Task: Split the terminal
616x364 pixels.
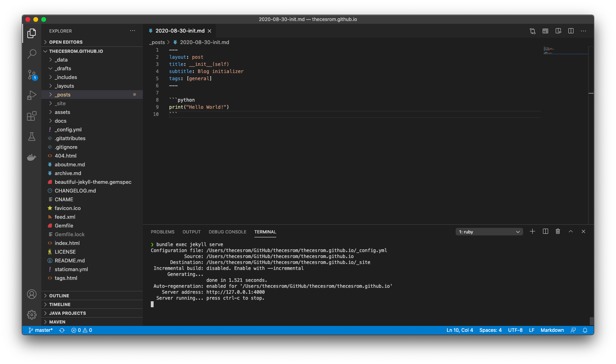Action: tap(545, 231)
